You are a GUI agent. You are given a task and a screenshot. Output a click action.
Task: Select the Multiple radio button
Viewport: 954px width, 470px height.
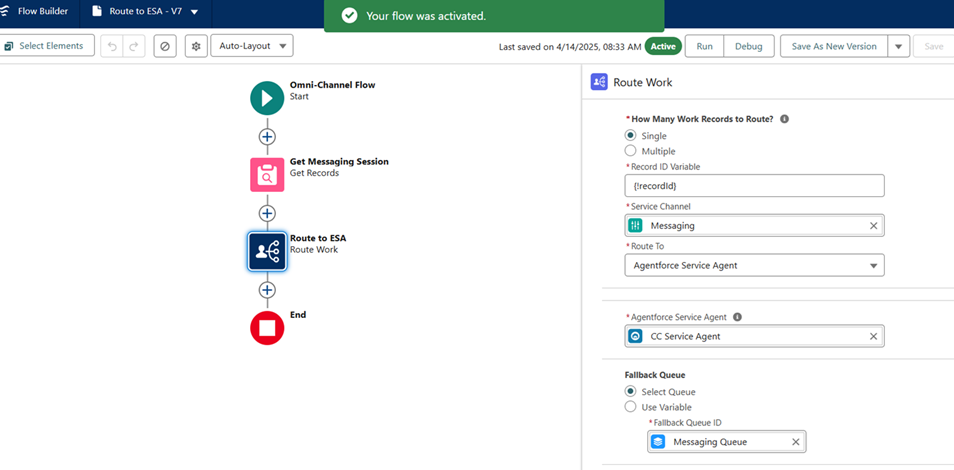(x=630, y=151)
